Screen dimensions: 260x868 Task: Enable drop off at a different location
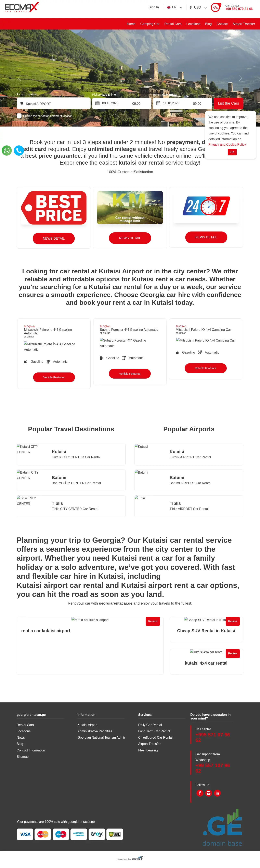(19, 116)
